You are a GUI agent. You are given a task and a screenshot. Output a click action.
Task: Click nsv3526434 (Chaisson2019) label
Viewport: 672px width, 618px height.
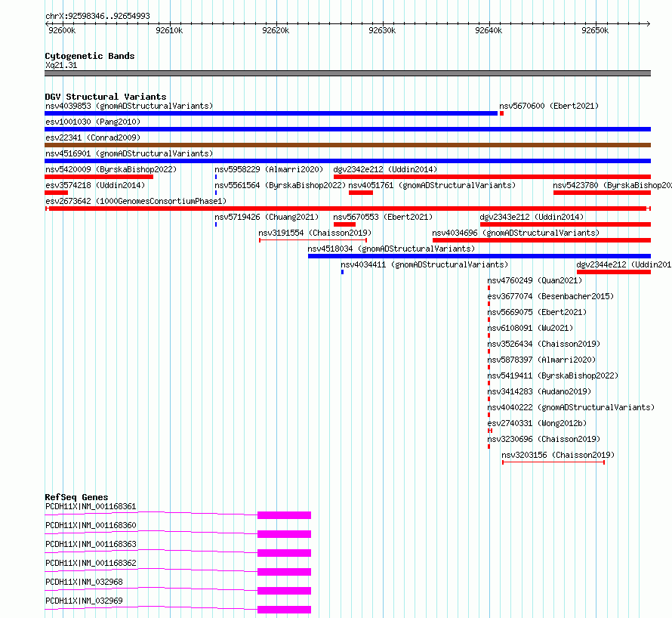click(x=544, y=344)
